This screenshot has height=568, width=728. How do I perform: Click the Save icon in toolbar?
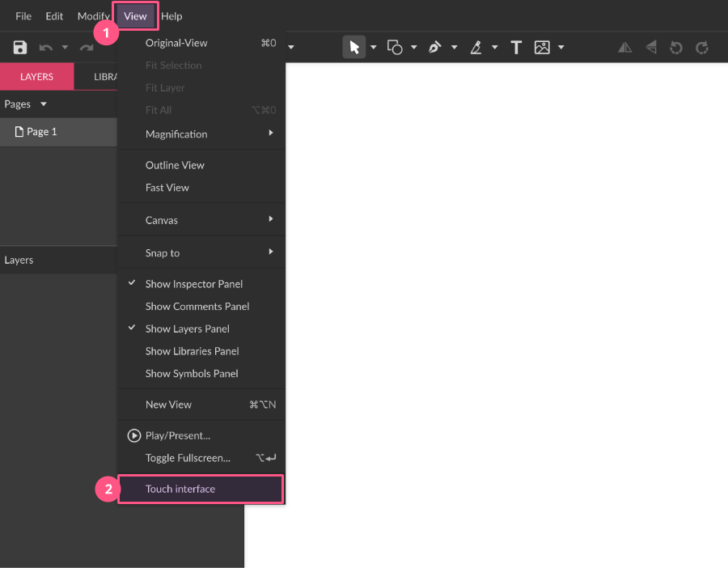20,48
